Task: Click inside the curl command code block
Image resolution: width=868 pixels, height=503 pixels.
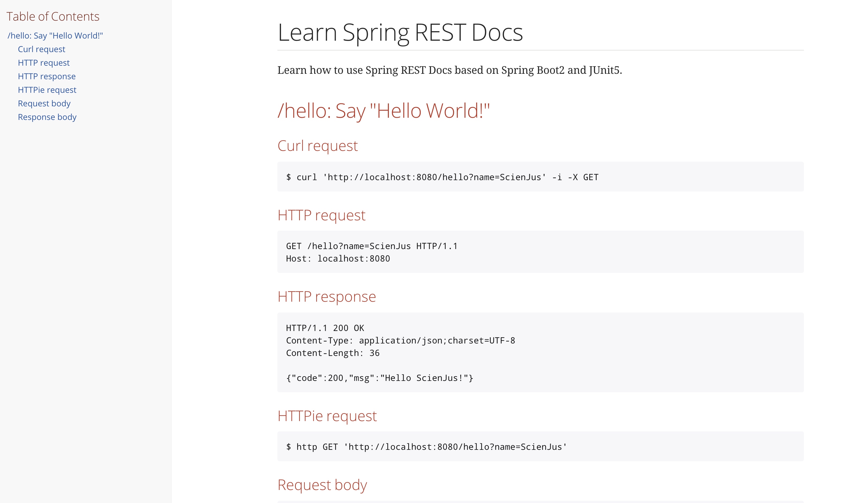Action: 540,177
